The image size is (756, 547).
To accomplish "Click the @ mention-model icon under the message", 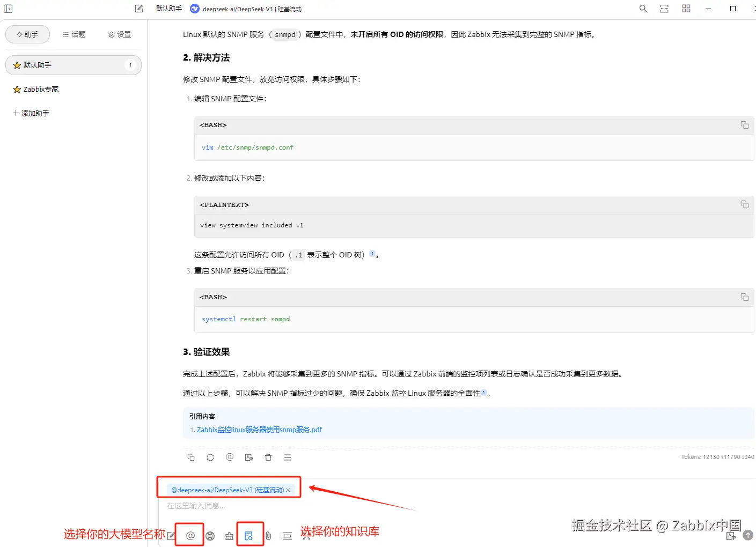I will click(230, 457).
